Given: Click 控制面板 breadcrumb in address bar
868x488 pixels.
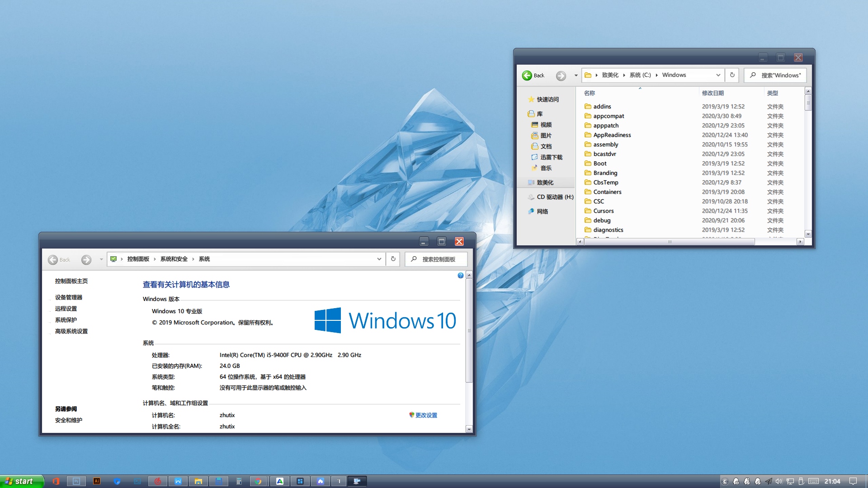Looking at the screenshot, I should click(138, 259).
